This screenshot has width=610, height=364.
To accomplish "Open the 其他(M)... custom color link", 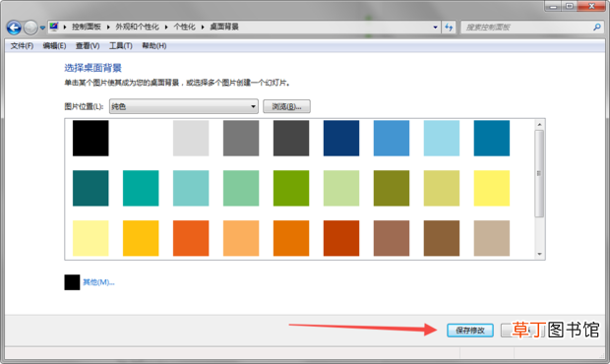I will [x=98, y=282].
